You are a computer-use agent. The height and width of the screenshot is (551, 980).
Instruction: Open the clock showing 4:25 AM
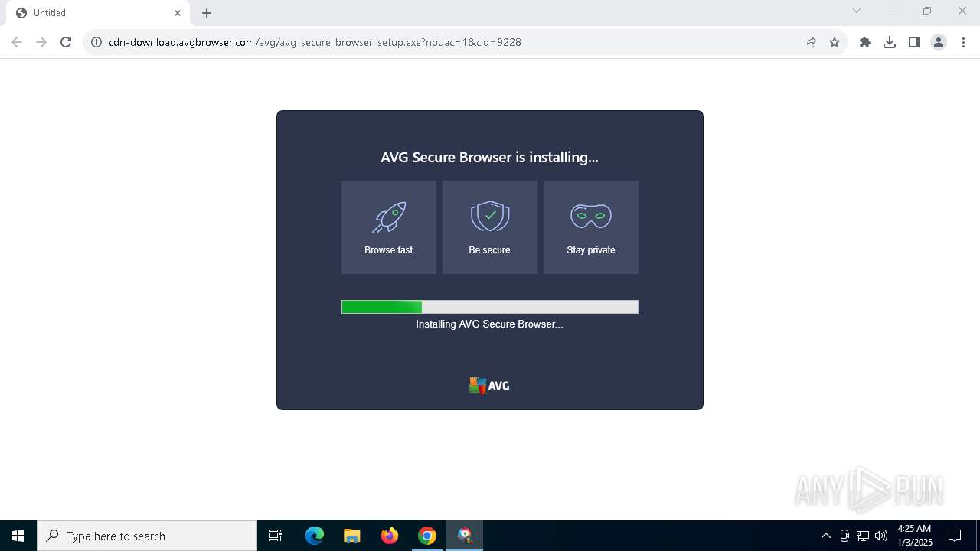pyautogui.click(x=915, y=536)
